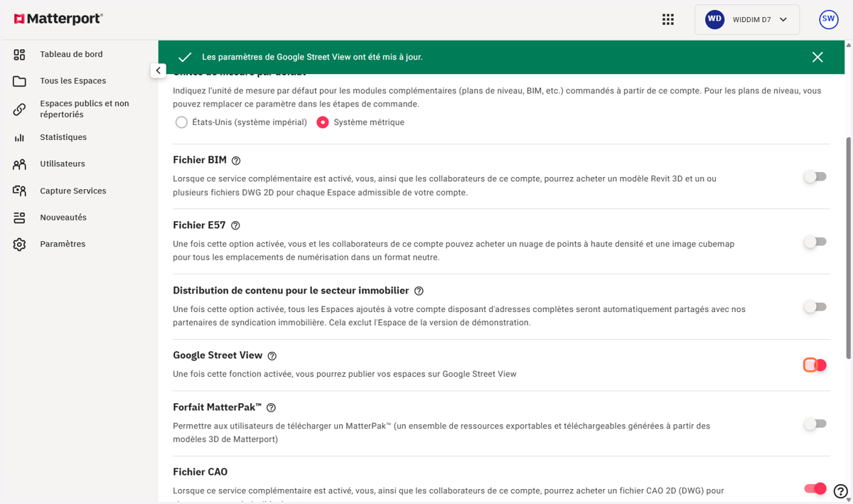
Task: Click the Utilisateurs people icon
Action: 19,164
